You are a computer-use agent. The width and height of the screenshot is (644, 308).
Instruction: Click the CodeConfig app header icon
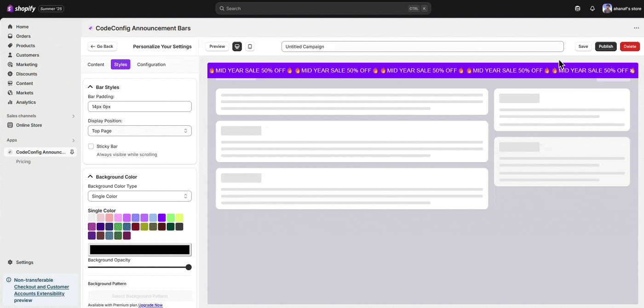point(91,28)
